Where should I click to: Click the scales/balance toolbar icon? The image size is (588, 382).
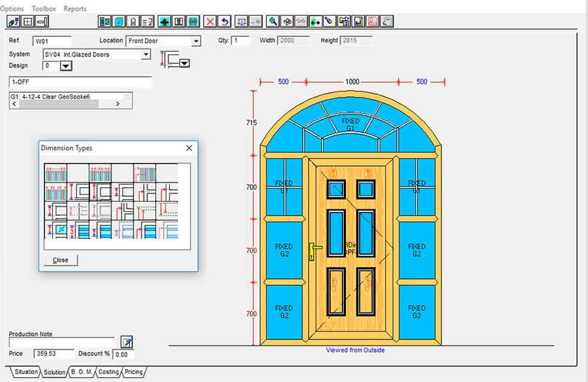(241, 21)
